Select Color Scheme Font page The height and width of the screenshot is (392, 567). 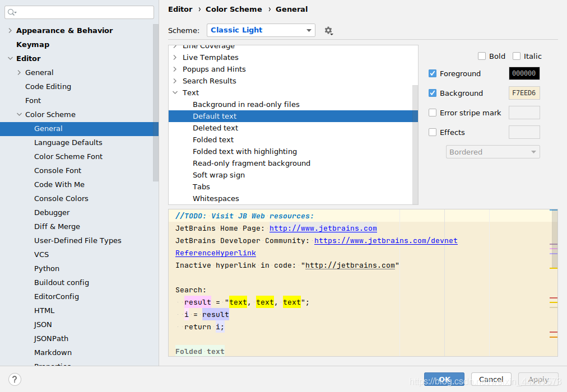click(x=68, y=156)
